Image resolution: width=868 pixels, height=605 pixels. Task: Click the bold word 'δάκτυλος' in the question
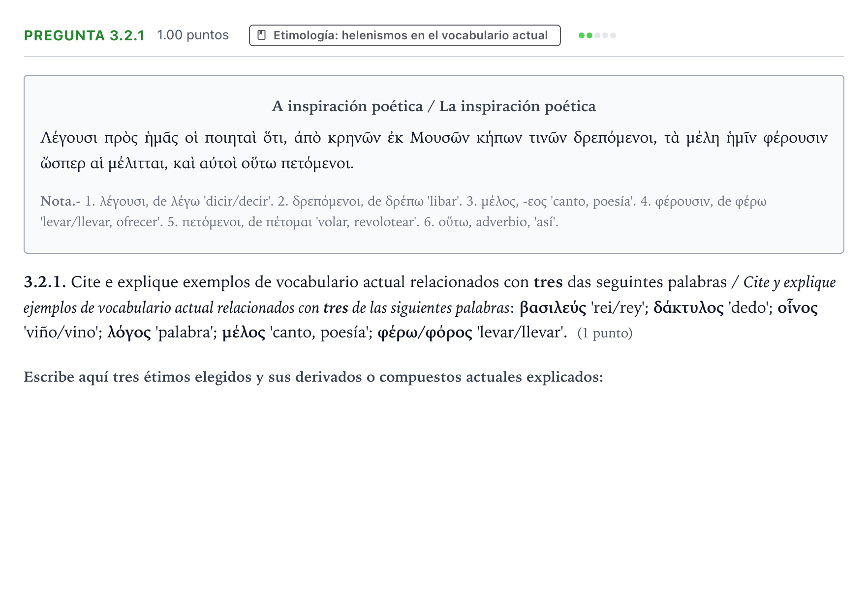688,308
